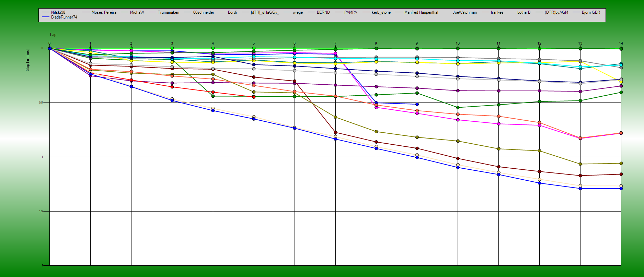The height and width of the screenshot is (277, 644).
Task: Click lap number 12 on the top axis
Action: pyautogui.click(x=539, y=44)
